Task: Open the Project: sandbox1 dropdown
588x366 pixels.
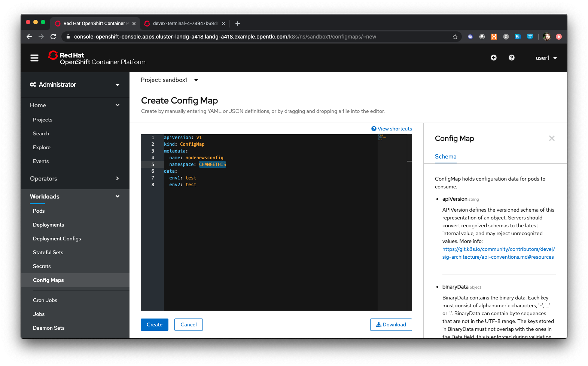Action: point(169,80)
